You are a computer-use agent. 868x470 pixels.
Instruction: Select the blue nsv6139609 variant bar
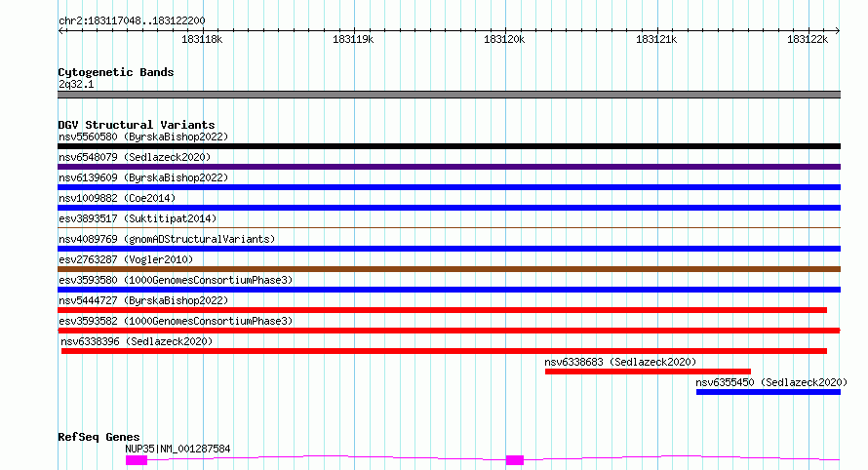[x=449, y=187]
